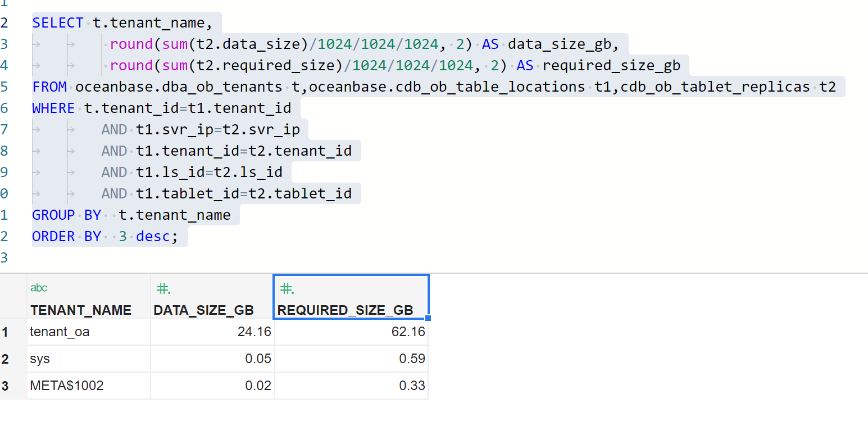Click the t1.svr_ip=t2.svr_ip condition
868x430 pixels.
point(218,130)
